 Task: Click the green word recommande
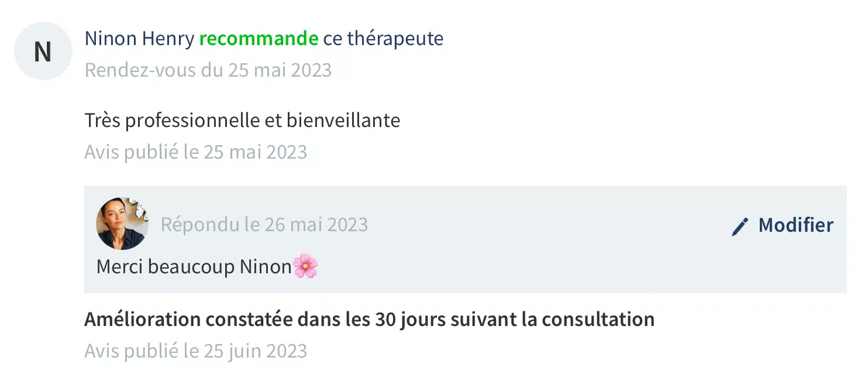point(259,39)
